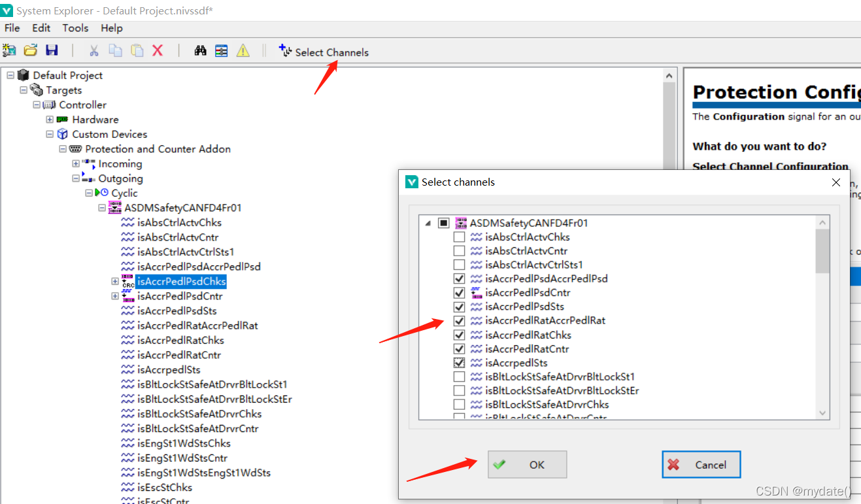Click the new project toolbar icon
The image size is (861, 504).
pyautogui.click(x=9, y=50)
